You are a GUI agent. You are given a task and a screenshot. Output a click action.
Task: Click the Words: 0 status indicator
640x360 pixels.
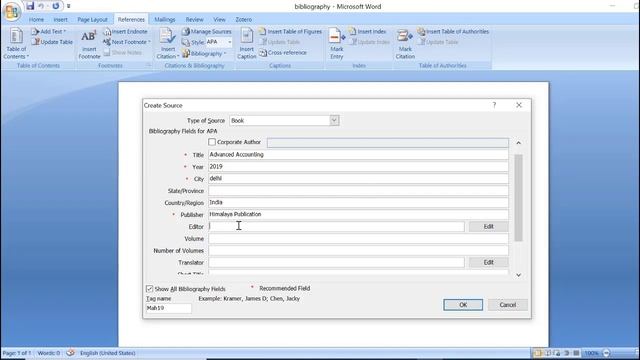click(49, 353)
